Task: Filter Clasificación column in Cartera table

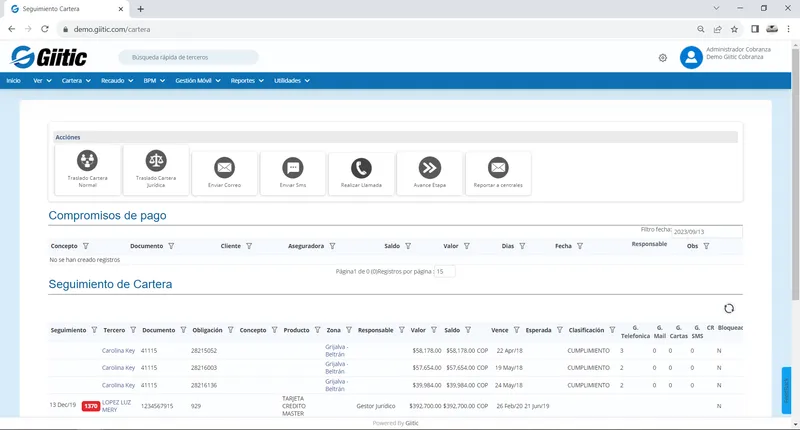Action: pyautogui.click(x=612, y=330)
